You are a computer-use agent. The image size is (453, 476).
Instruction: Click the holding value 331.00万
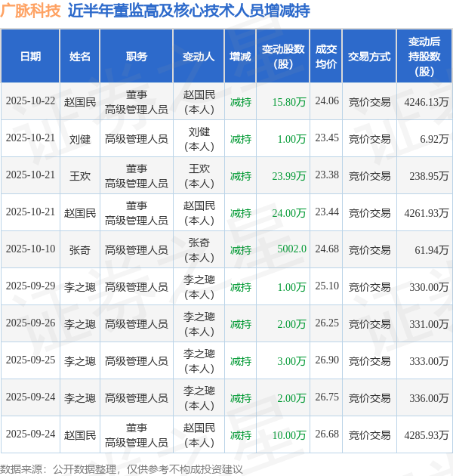pos(429,324)
